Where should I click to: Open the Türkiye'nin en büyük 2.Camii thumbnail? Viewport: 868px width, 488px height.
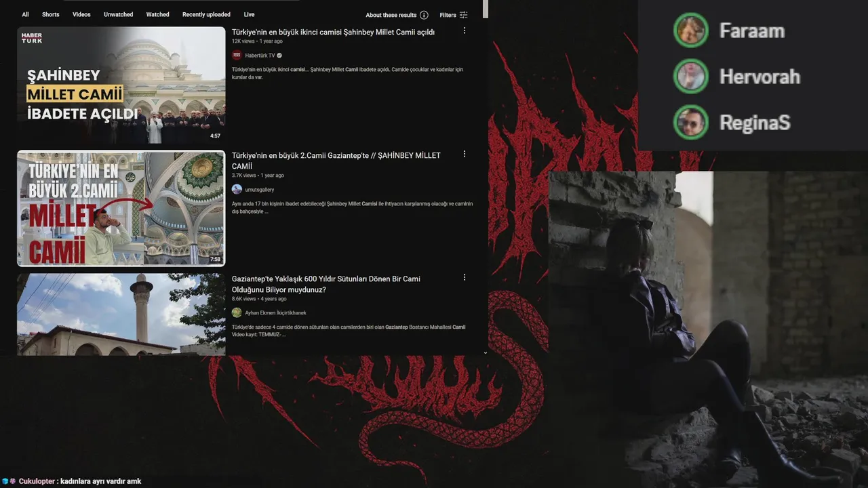pyautogui.click(x=121, y=208)
